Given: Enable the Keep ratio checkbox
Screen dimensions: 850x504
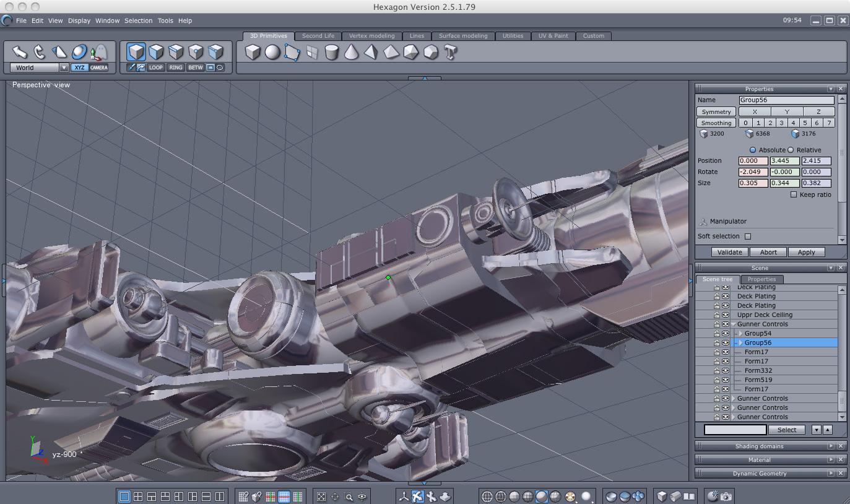Looking at the screenshot, I should coord(794,194).
